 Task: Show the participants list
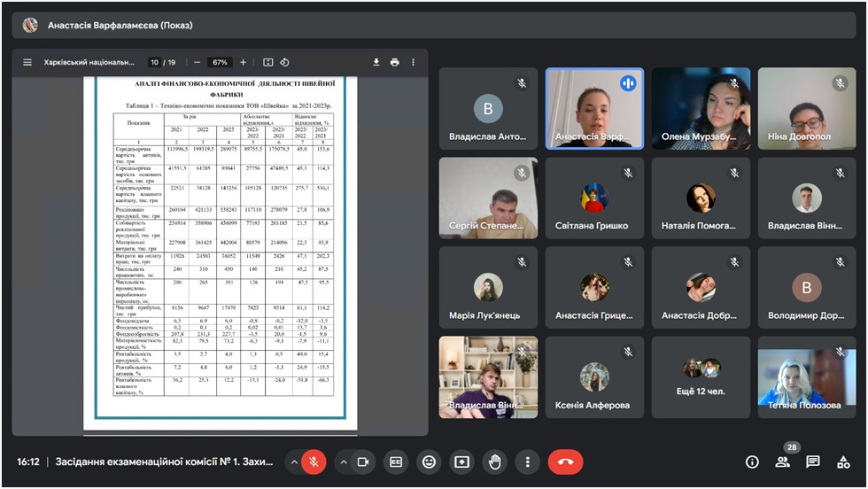[x=782, y=462]
